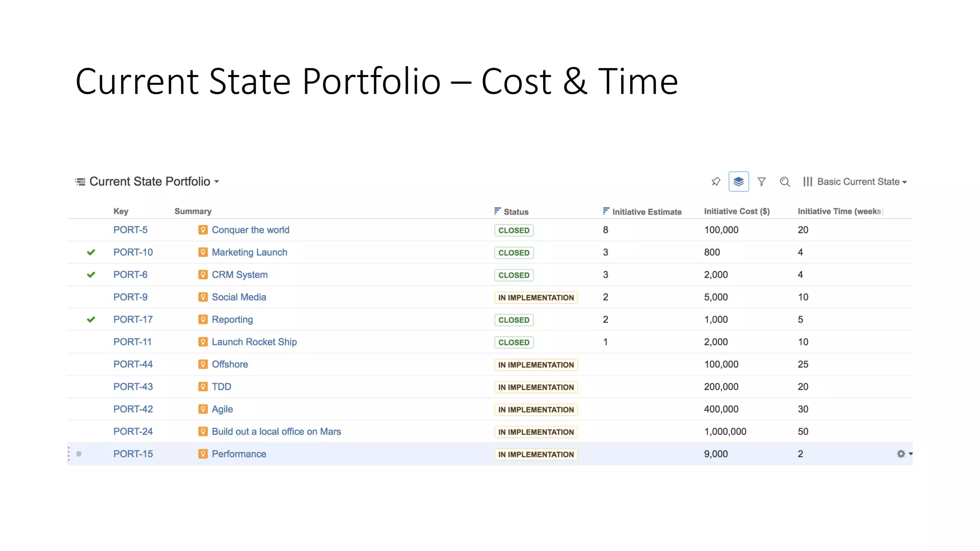980x551 pixels.
Task: Click the IN IMPLEMENTATION status of Social Media
Action: click(x=536, y=298)
